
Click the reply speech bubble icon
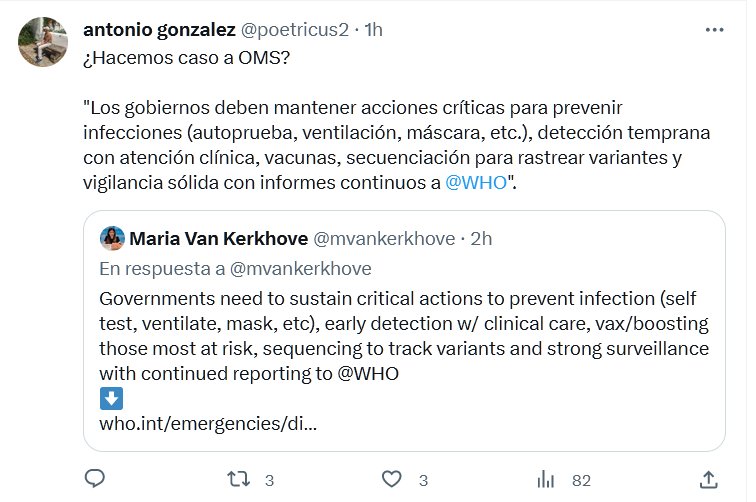tap(95, 479)
